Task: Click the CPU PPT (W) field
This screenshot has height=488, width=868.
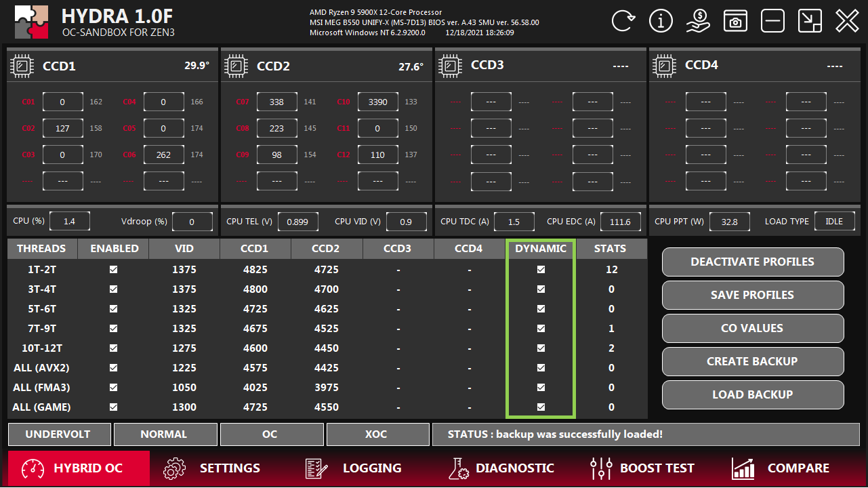Action: (730, 222)
